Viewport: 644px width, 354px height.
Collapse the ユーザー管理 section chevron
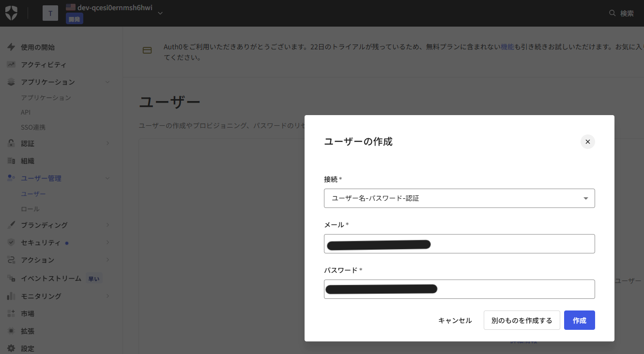pos(107,178)
